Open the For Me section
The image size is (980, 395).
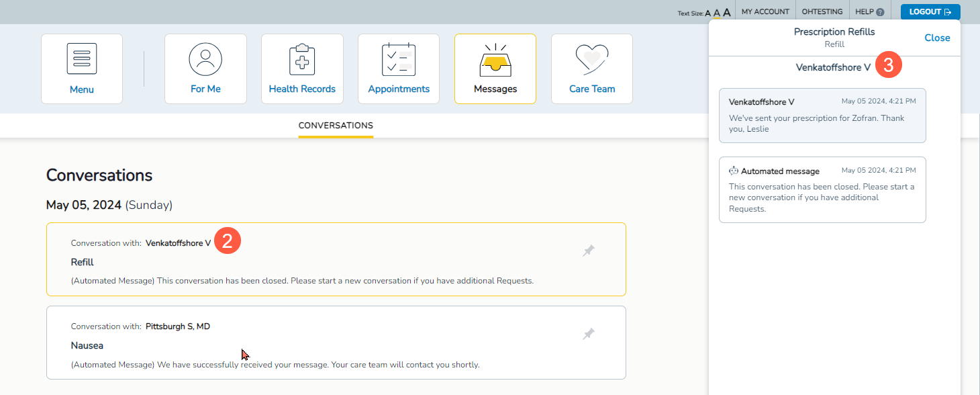[205, 69]
